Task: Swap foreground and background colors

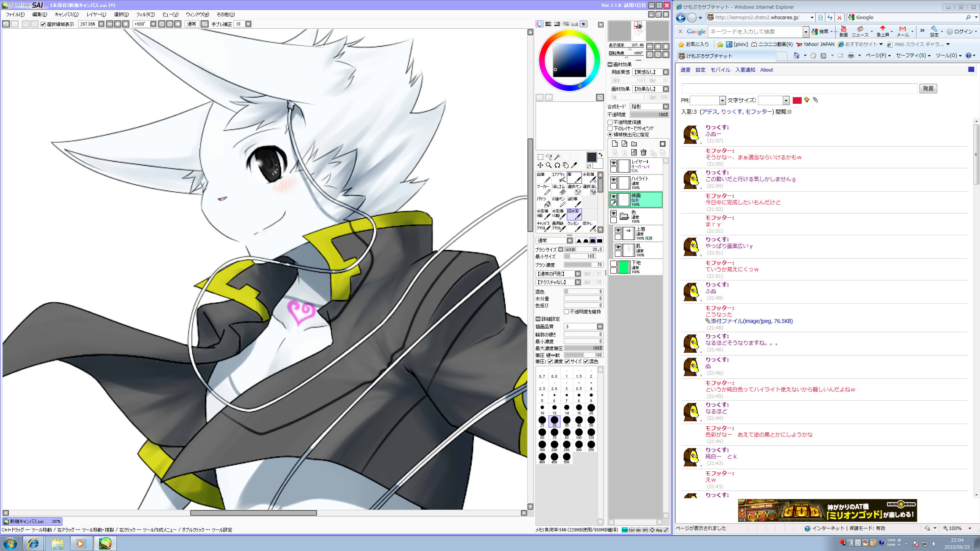Action: tap(601, 155)
